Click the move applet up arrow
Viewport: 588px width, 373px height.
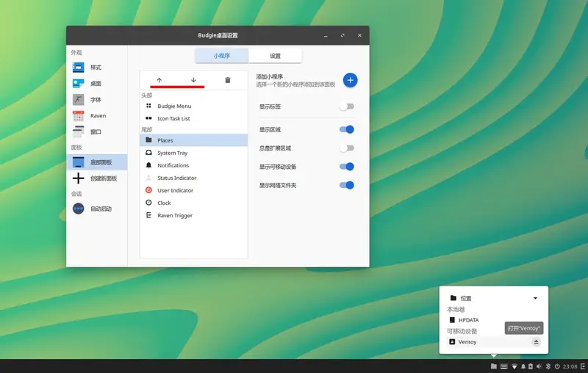[x=159, y=80]
